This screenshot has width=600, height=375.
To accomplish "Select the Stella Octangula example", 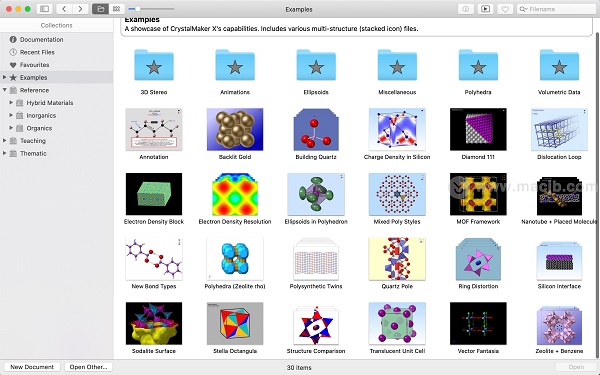I will point(235,323).
